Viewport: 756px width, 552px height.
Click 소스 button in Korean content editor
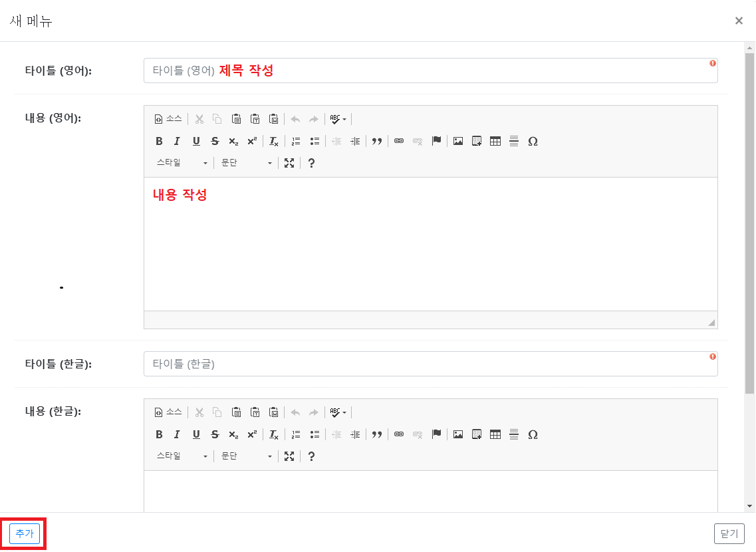[x=168, y=412]
